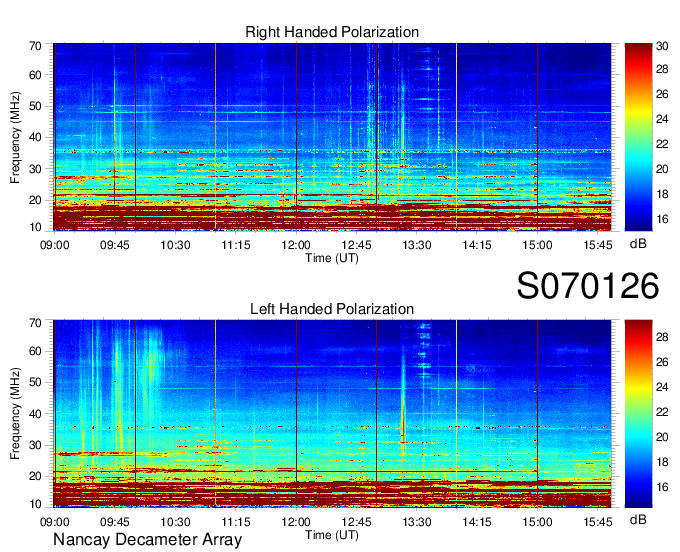This screenshot has width=680, height=552.
Task: Click the Nancay Decameter Array caption
Action: pos(147,539)
